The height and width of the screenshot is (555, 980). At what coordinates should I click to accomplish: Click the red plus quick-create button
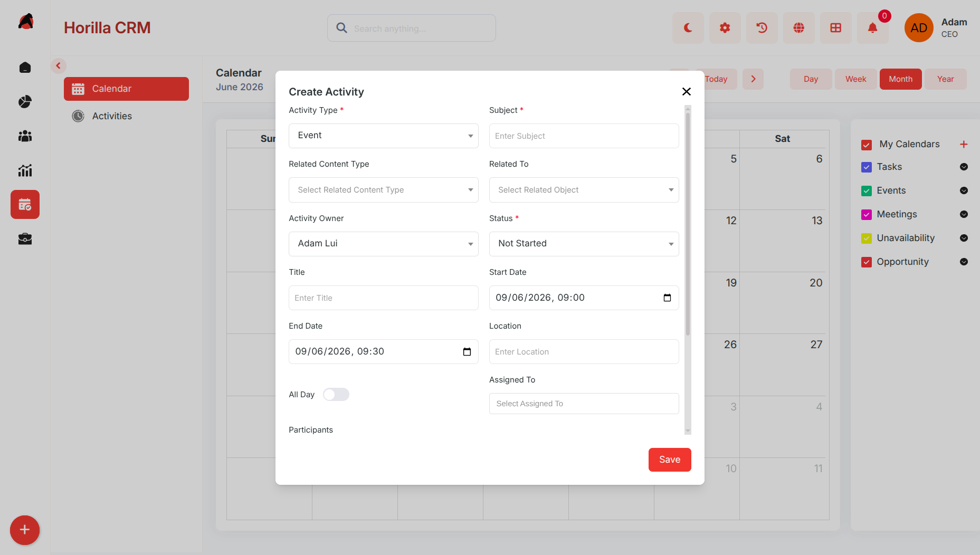[x=25, y=530]
